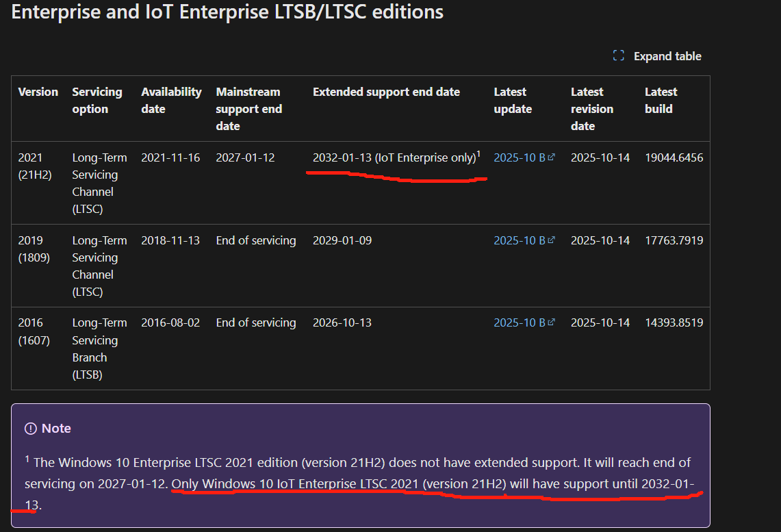Click the Enterprise and IoT Enterprise LTSB/LTSC heading

click(x=227, y=12)
